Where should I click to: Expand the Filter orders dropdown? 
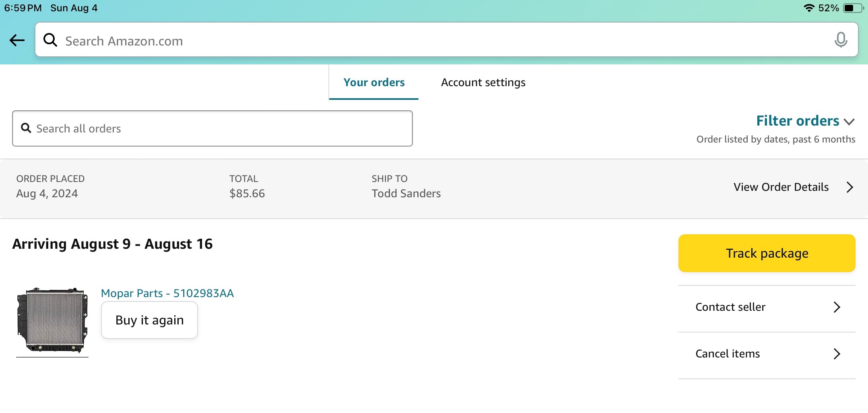click(x=797, y=121)
